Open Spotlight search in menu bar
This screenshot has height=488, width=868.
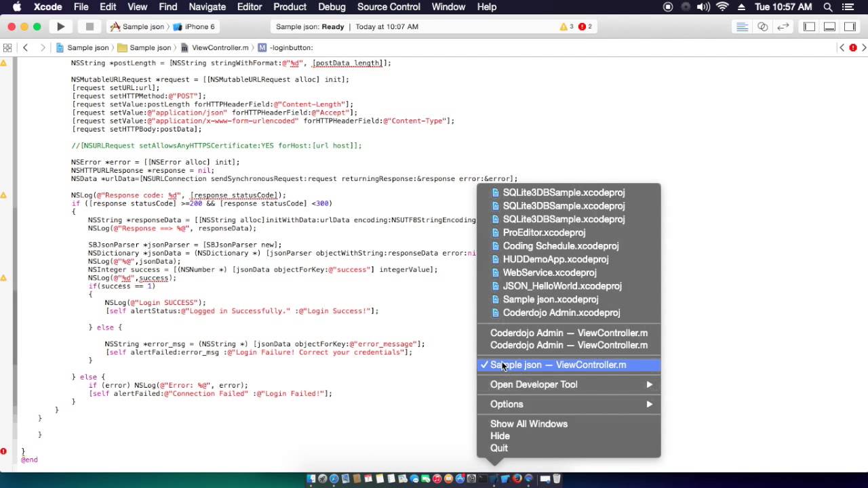coord(828,7)
